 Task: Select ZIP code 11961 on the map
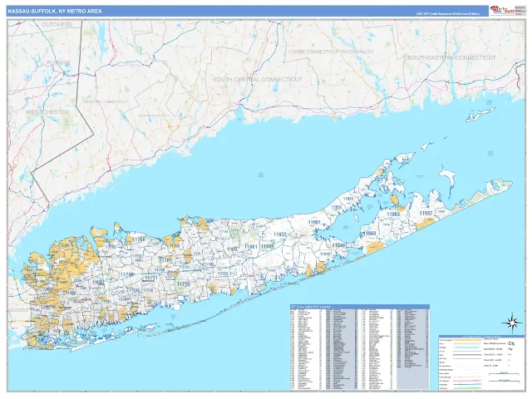(x=251, y=246)
